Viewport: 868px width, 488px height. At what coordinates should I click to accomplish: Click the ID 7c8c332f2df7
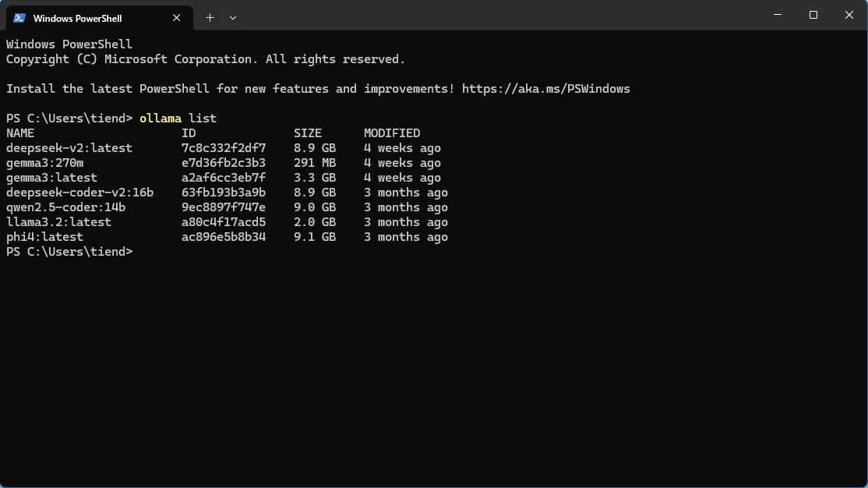pos(224,148)
